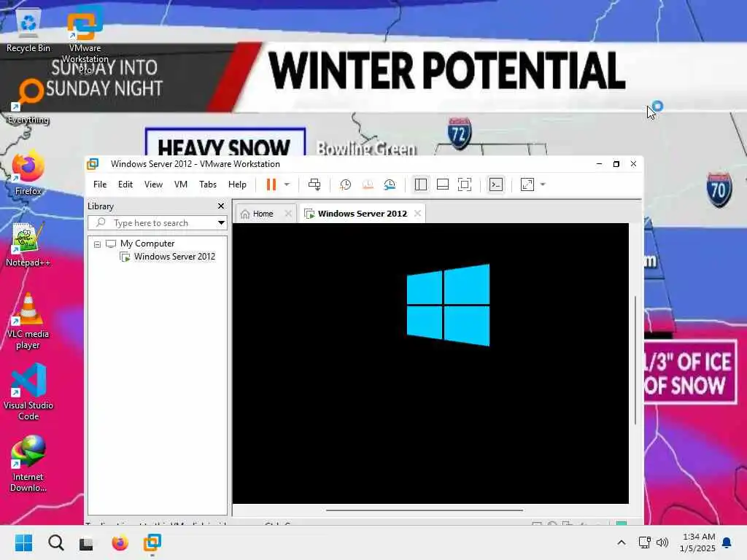
Task: Send Ctrl+Alt+Del to the virtual machine
Action: (x=314, y=184)
